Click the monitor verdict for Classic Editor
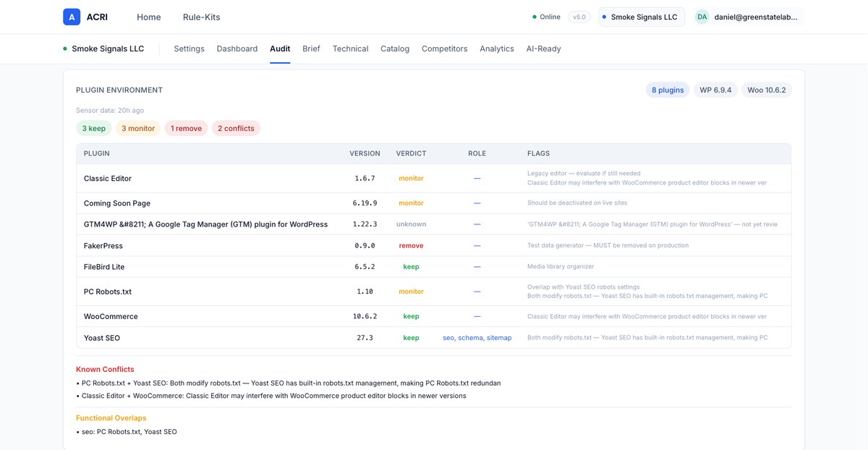 pos(411,178)
